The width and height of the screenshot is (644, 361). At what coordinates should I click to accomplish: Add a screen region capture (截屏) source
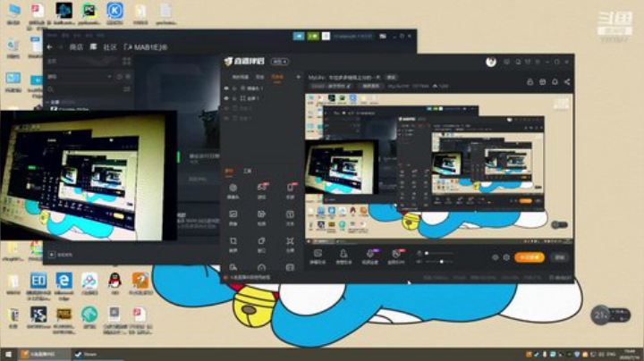pos(233,245)
